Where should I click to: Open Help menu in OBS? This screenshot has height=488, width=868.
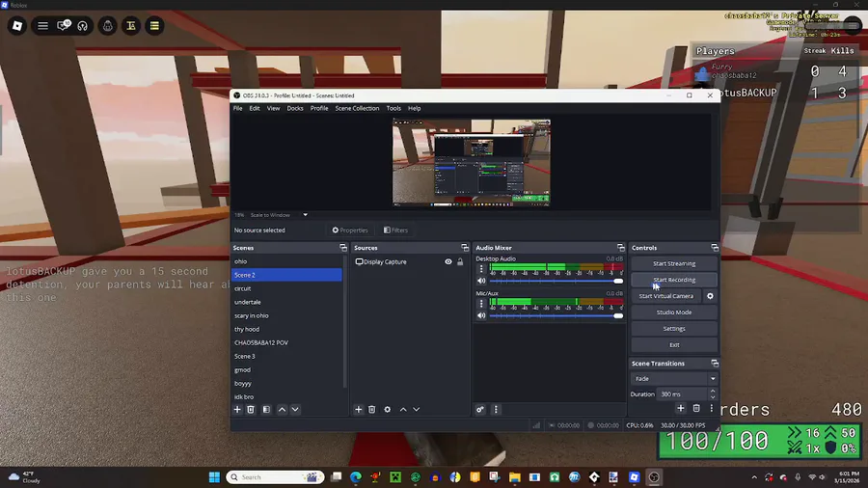click(414, 108)
